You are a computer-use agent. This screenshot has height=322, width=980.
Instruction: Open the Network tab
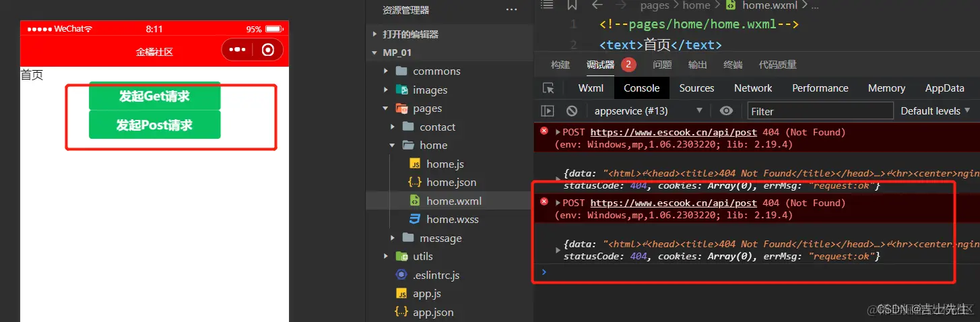point(753,88)
